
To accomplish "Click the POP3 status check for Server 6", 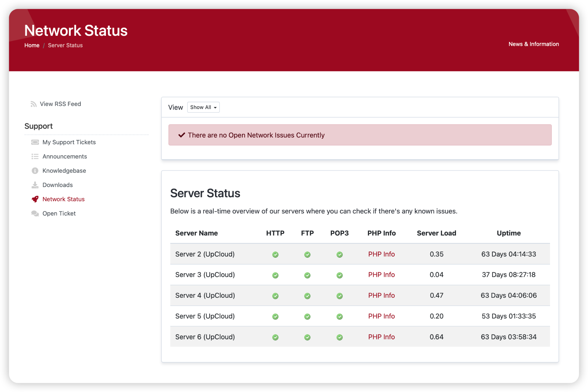I will coord(340,337).
